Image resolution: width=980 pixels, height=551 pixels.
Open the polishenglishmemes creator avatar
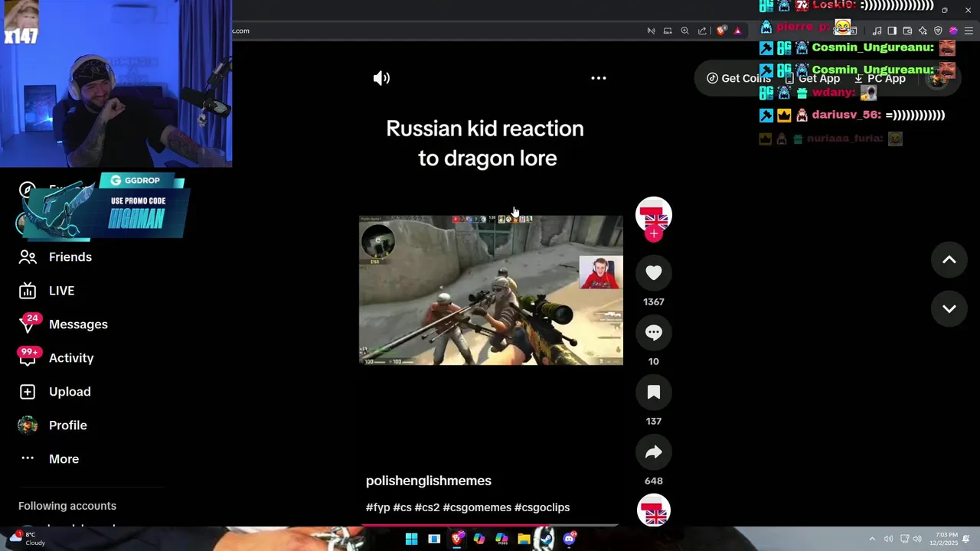point(654,214)
